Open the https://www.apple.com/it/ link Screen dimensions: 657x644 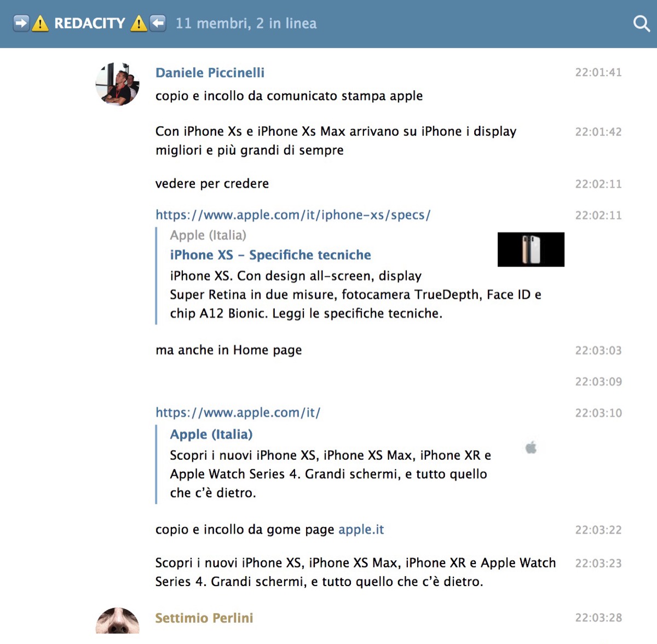pyautogui.click(x=238, y=413)
